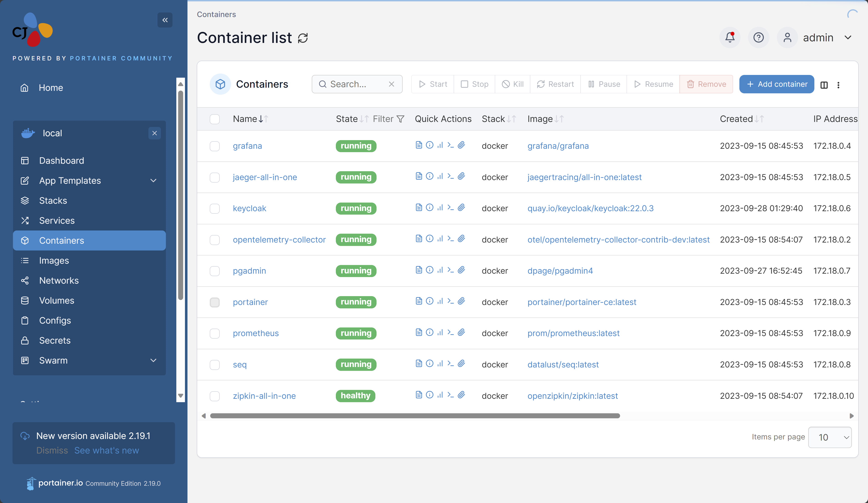Viewport: 868px width, 503px height.
Task: Click the horizontal table scrollbar
Action: (415, 416)
